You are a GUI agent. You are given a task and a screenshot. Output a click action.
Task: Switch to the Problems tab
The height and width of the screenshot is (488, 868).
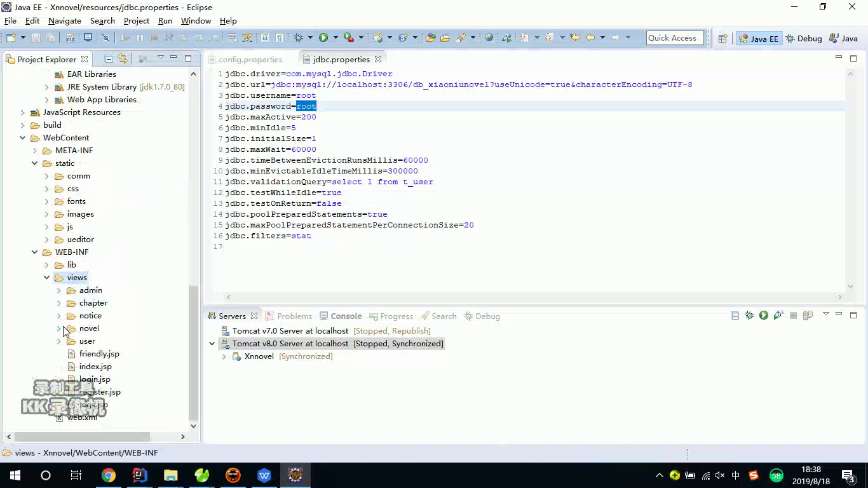288,316
